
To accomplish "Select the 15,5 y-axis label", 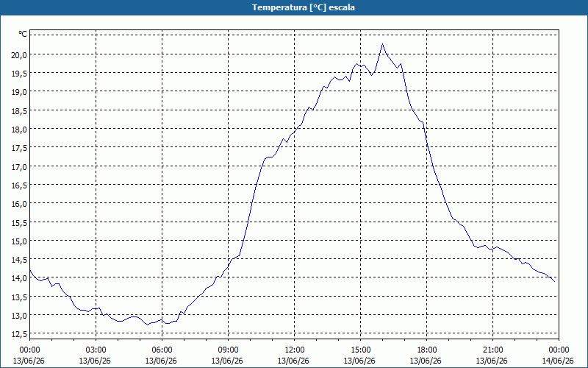I will tap(20, 222).
